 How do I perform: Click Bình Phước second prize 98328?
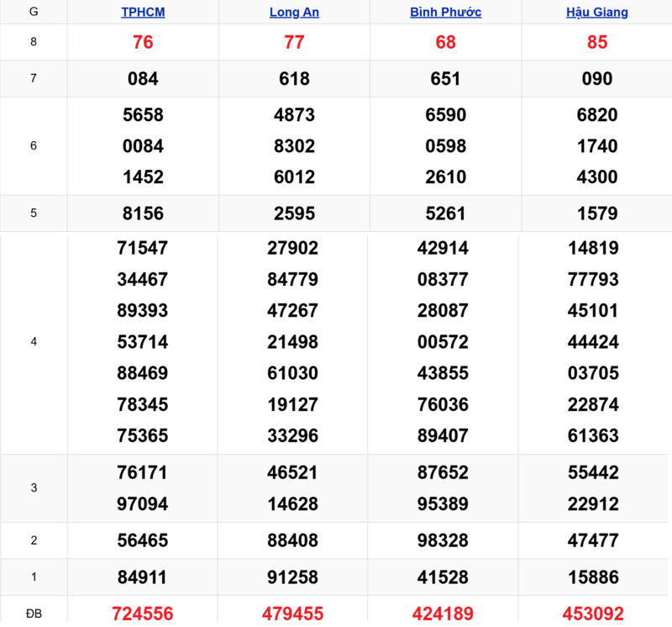pyautogui.click(x=445, y=540)
